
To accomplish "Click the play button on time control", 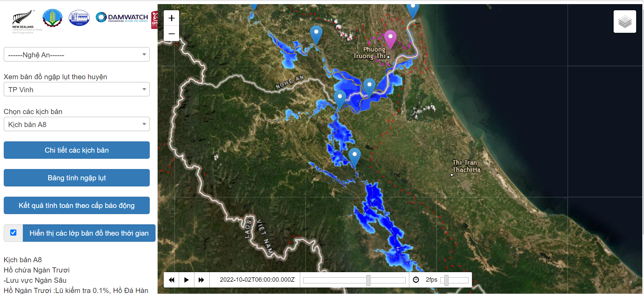I will click(186, 280).
